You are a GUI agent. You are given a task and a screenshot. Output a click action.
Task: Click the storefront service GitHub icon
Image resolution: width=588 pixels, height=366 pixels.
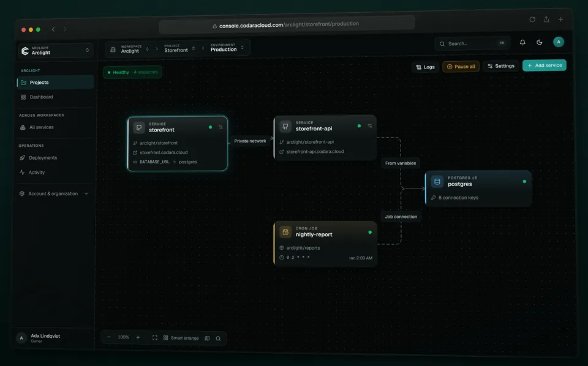(x=139, y=128)
